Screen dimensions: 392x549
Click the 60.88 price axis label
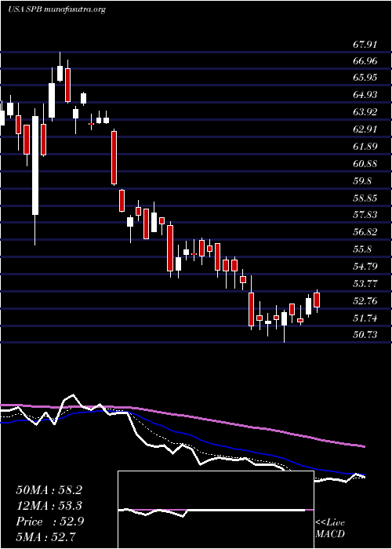(x=365, y=163)
